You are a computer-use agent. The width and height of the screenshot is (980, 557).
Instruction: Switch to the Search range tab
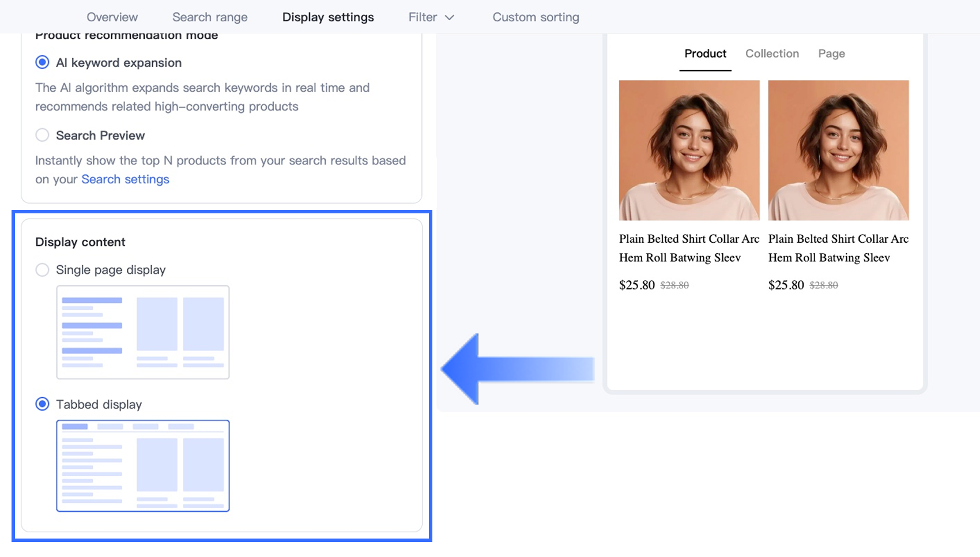tap(210, 17)
